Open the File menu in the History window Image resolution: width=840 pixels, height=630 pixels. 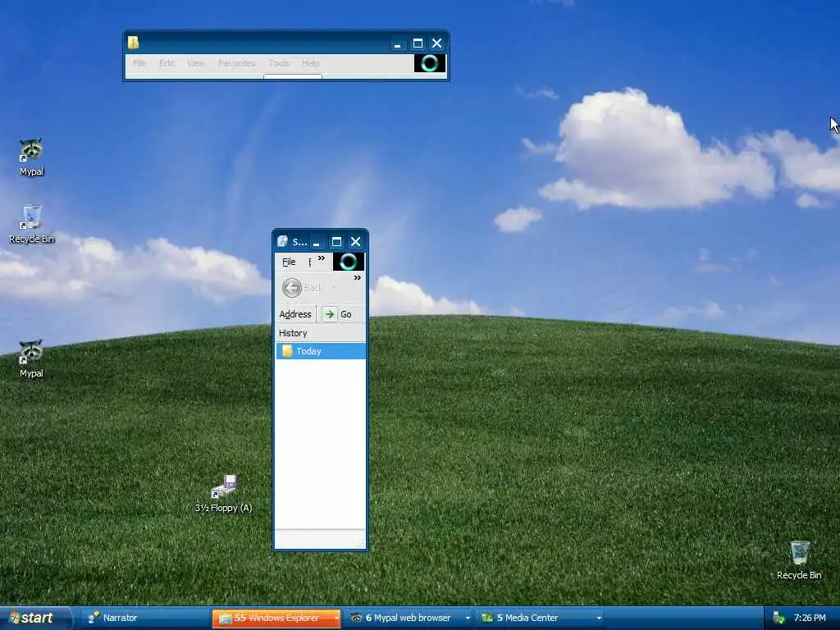point(289,262)
